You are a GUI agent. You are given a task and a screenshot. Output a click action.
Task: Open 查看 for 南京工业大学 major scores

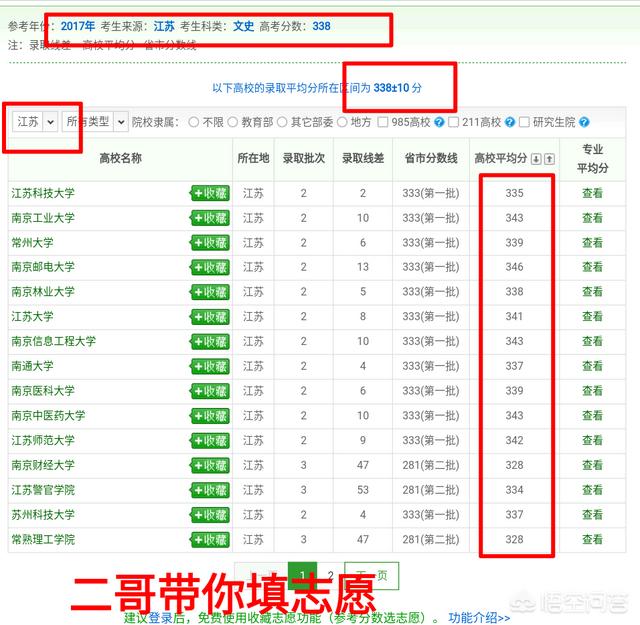pos(592,218)
